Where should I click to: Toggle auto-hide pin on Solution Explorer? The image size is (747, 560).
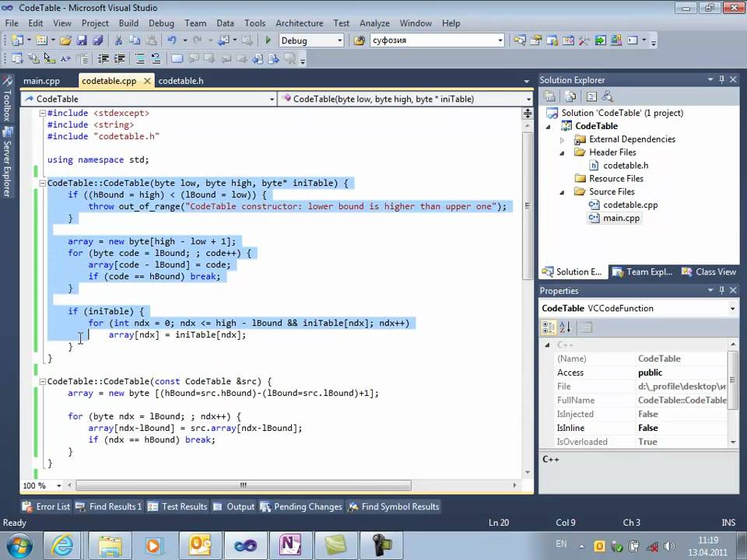722,79
